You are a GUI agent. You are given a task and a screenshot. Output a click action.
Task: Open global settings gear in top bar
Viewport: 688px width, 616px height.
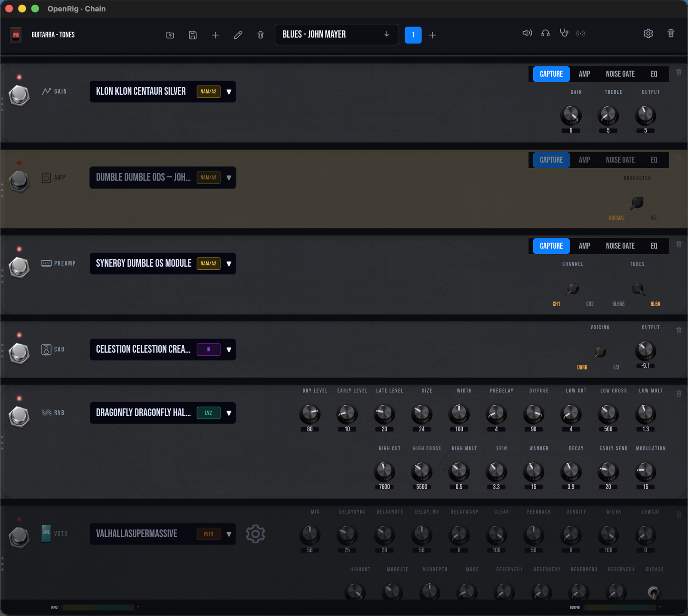[x=648, y=33]
